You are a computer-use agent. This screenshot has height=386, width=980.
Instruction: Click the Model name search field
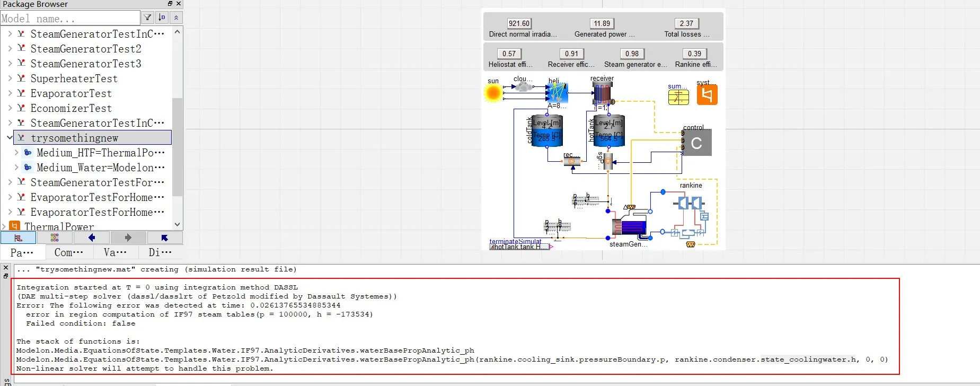[x=70, y=18]
